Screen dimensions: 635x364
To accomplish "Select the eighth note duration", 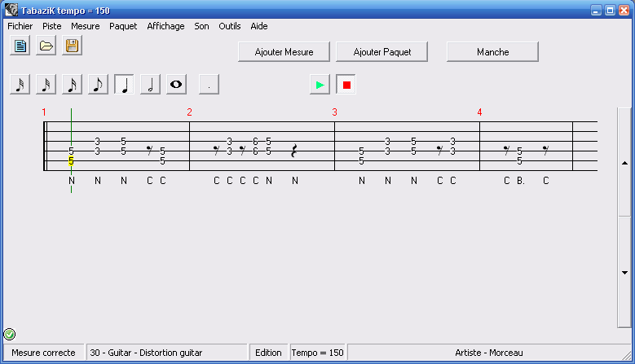I will pos(98,85).
